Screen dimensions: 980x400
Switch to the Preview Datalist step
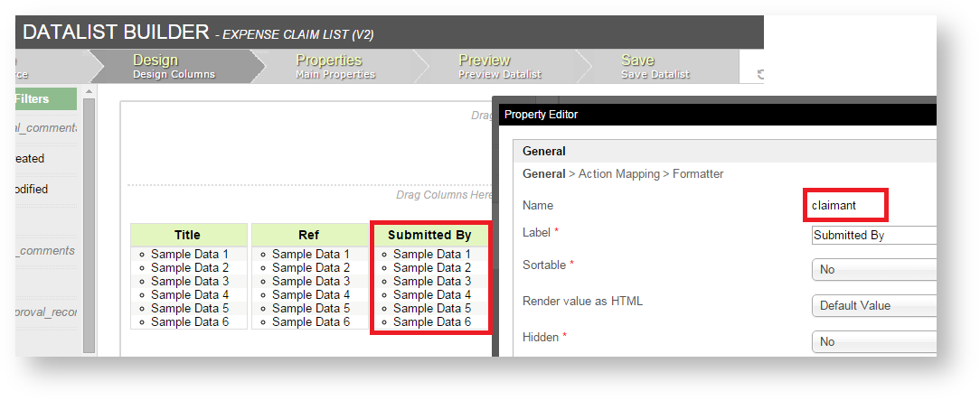pos(496,66)
